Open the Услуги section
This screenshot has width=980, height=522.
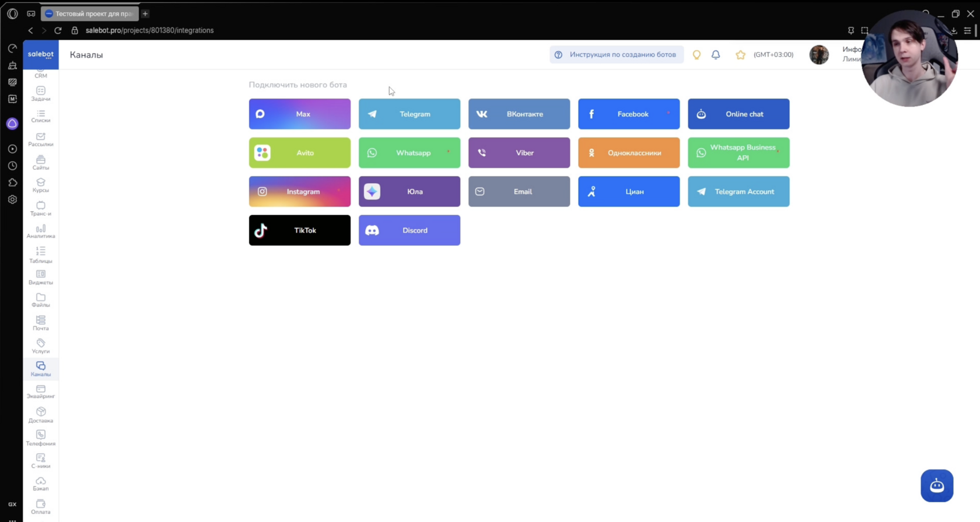(41, 346)
